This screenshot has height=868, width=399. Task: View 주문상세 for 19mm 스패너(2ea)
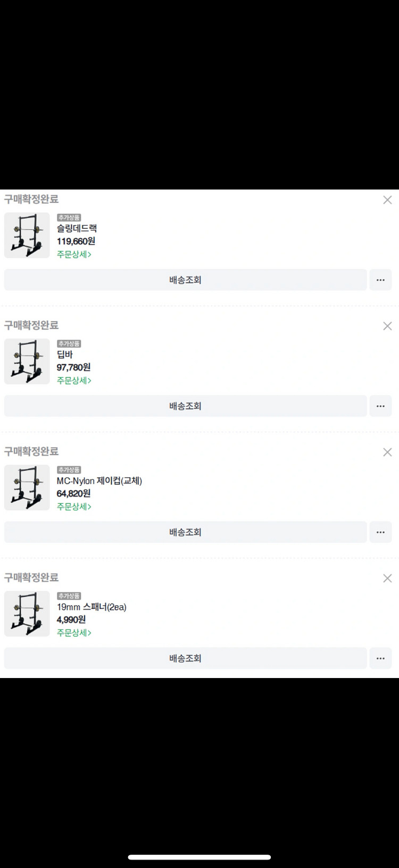coord(74,633)
